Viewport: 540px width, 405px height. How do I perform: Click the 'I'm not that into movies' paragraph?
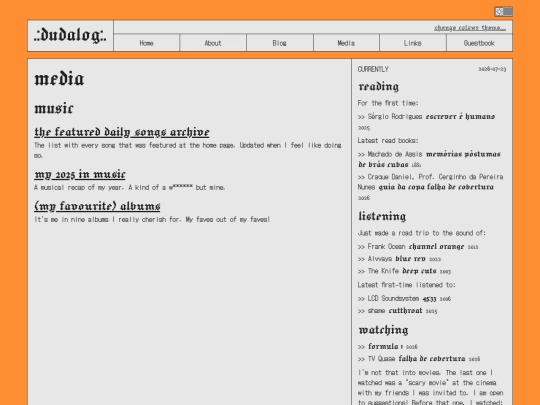pyautogui.click(x=430, y=387)
